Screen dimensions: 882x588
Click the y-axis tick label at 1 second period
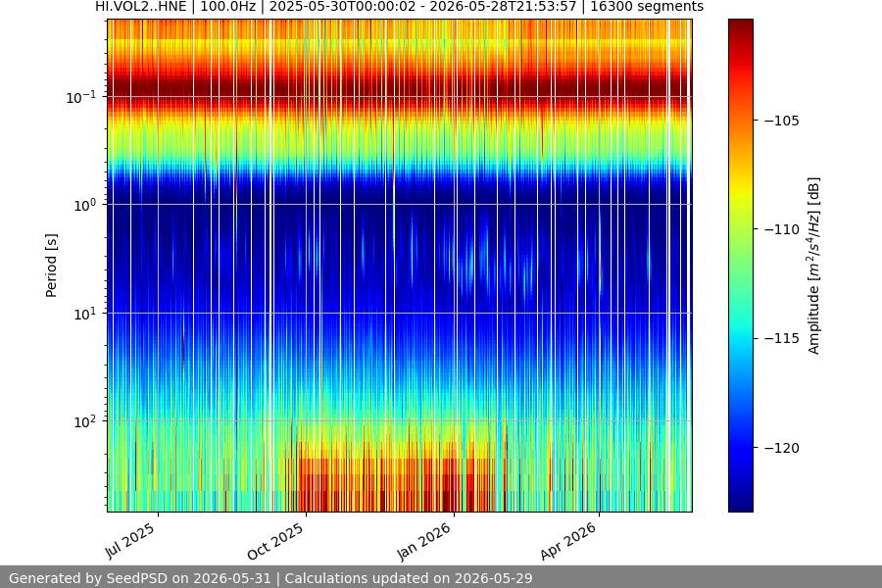coord(85,205)
